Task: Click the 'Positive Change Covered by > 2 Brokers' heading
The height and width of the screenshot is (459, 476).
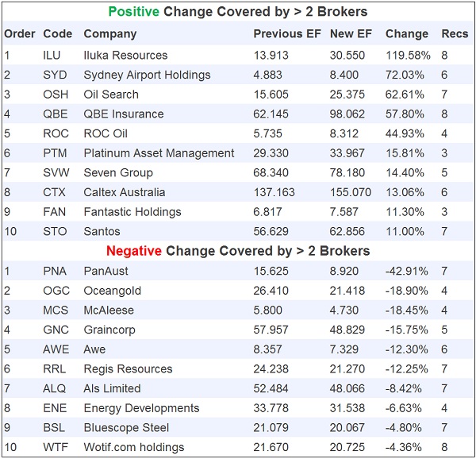Action: tap(238, 12)
